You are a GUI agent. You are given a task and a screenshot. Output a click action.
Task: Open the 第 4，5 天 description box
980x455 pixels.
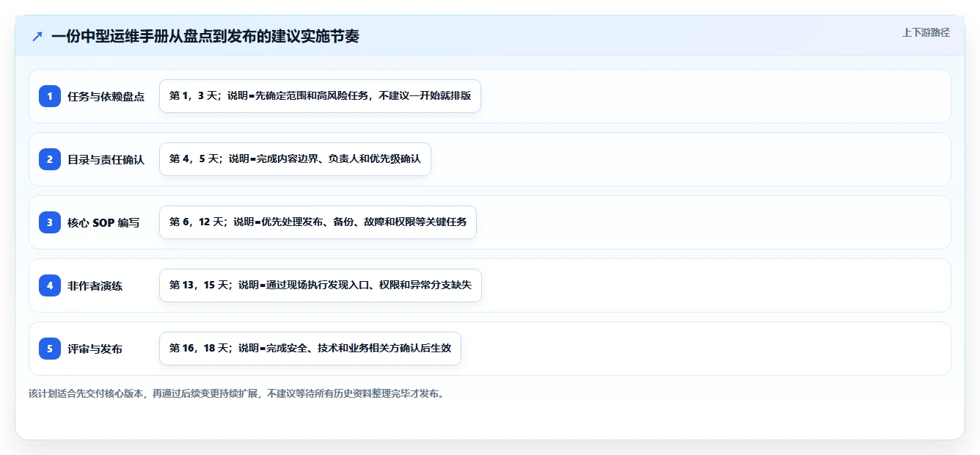click(x=295, y=159)
